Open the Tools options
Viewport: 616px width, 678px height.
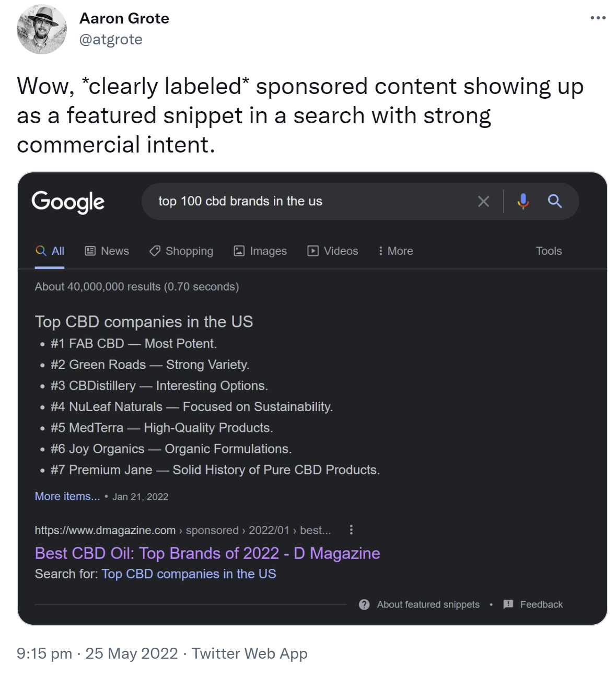(549, 251)
